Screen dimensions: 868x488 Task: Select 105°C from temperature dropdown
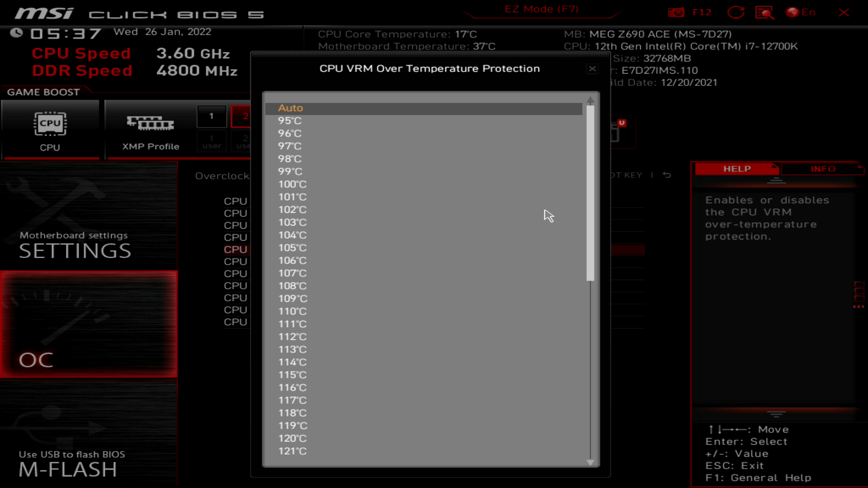pyautogui.click(x=292, y=247)
